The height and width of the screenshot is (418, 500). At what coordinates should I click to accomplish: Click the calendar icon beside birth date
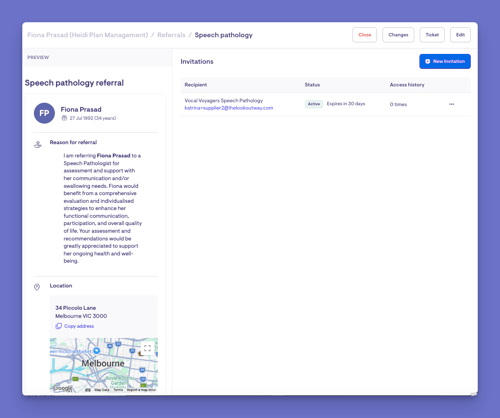[64, 118]
